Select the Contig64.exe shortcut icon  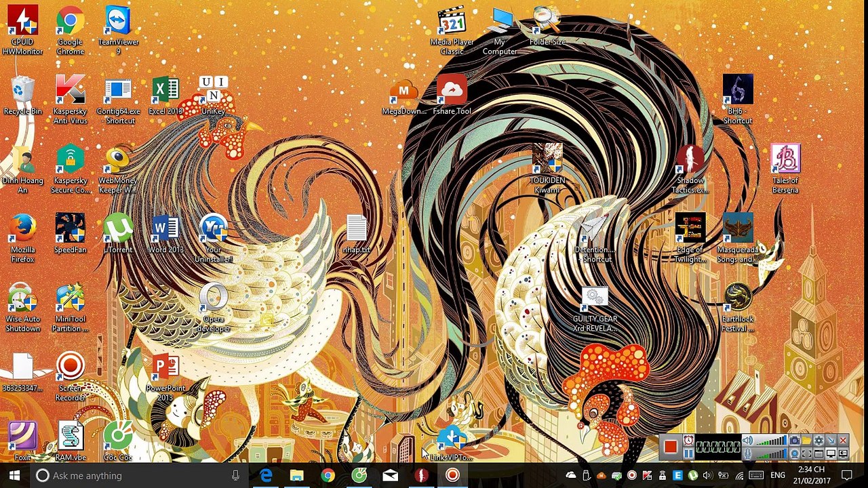(x=118, y=100)
